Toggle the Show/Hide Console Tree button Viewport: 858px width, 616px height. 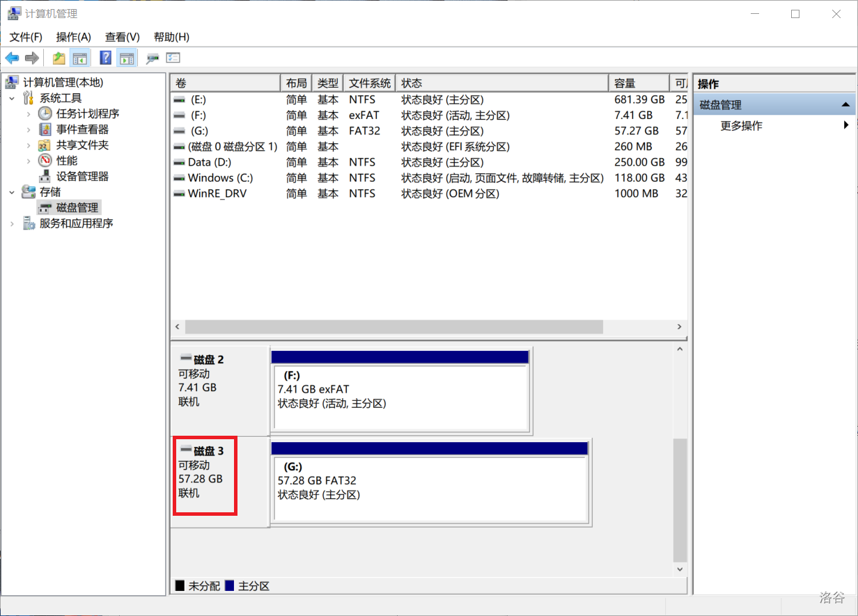(80, 58)
